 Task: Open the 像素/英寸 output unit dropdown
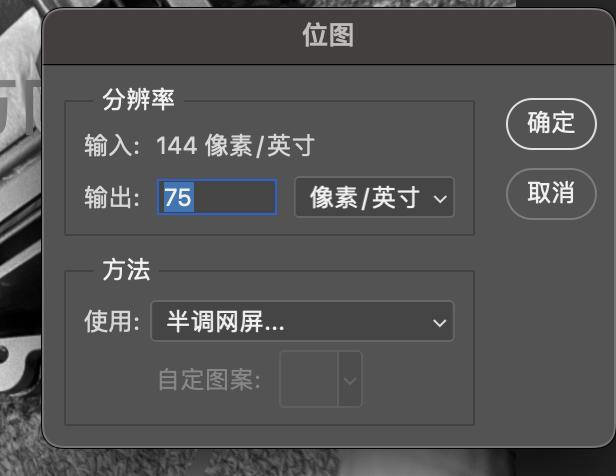374,197
